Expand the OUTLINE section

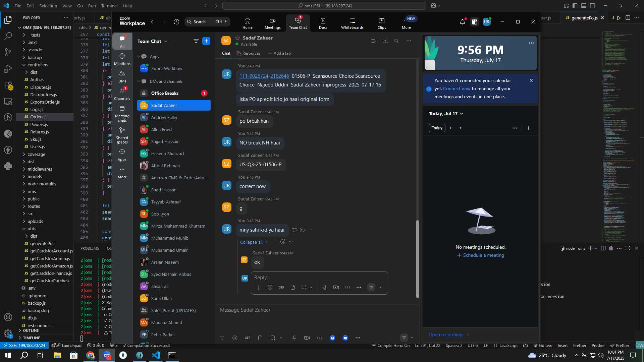point(31,330)
